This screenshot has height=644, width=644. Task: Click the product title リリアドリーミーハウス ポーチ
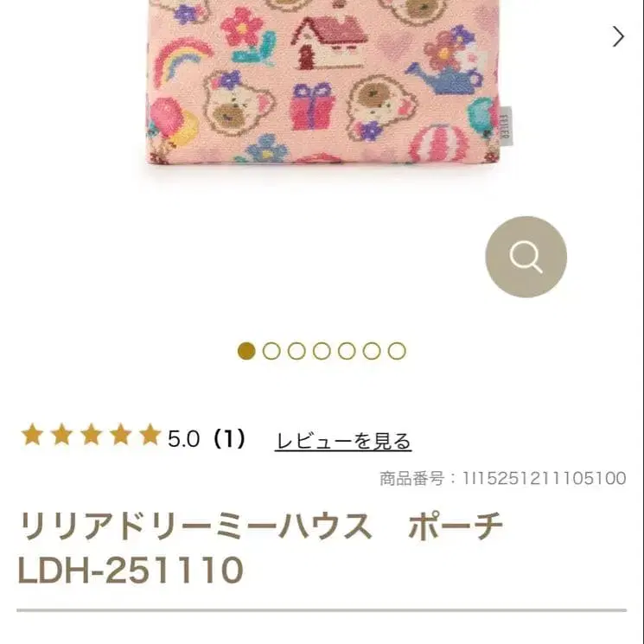pyautogui.click(x=261, y=526)
